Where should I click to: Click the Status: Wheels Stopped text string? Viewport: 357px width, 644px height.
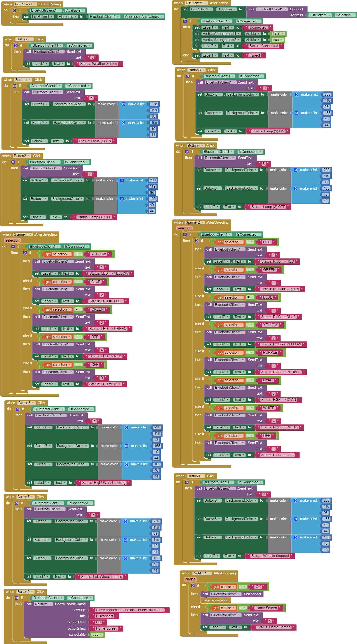coord(270,556)
